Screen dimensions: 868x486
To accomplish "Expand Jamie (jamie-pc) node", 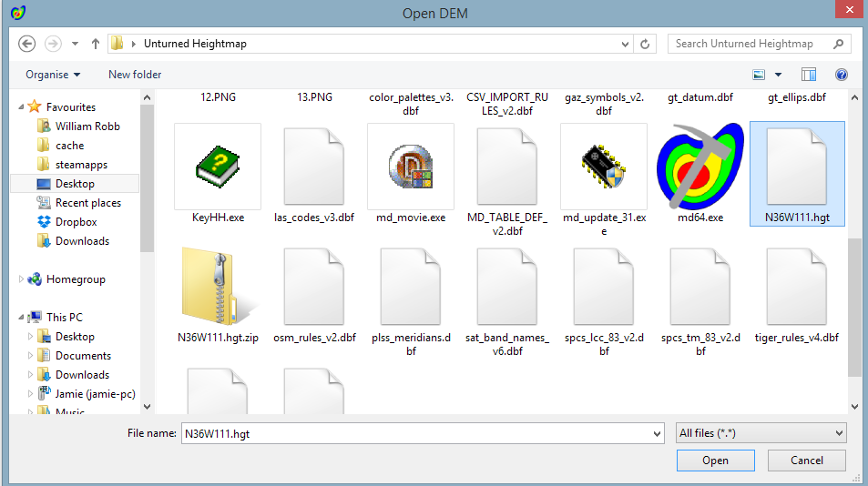I will pos(30,394).
